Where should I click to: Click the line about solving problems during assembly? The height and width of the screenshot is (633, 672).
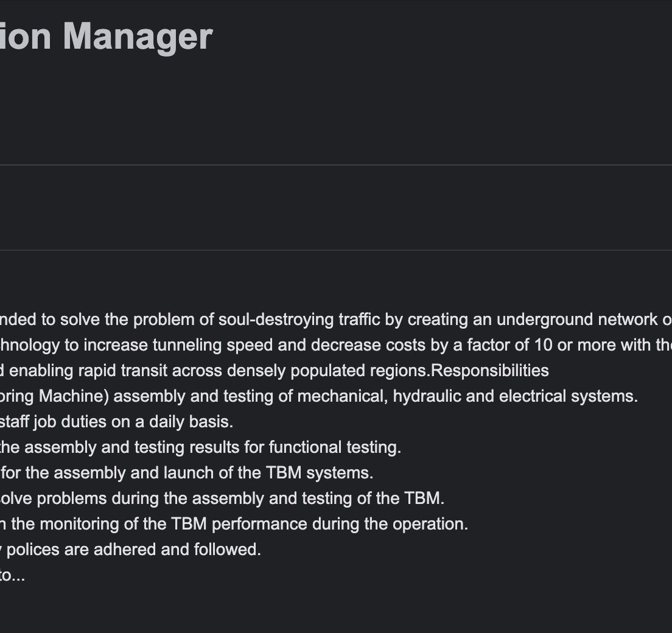click(222, 498)
